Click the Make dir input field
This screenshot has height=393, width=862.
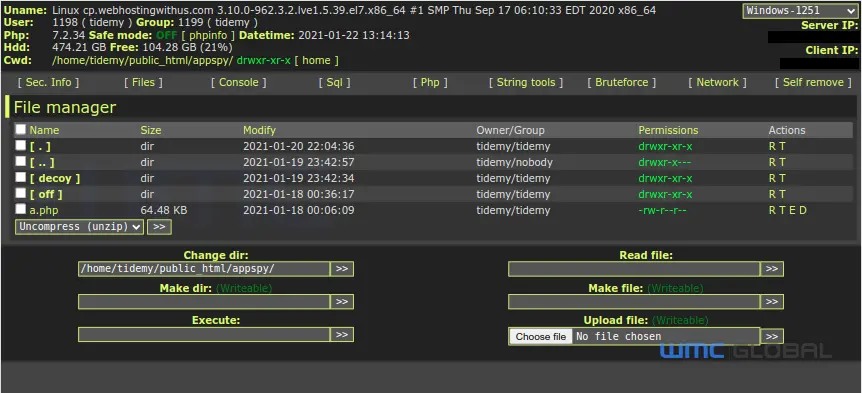[x=204, y=302]
